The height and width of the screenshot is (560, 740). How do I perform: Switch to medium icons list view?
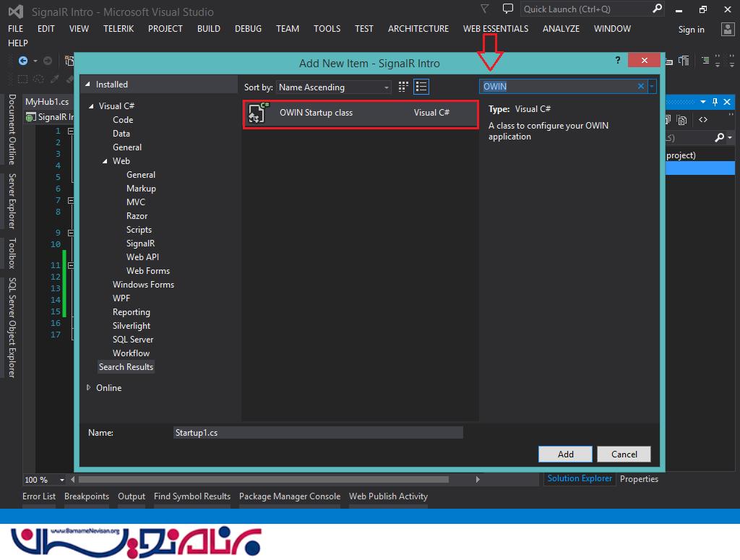[421, 87]
